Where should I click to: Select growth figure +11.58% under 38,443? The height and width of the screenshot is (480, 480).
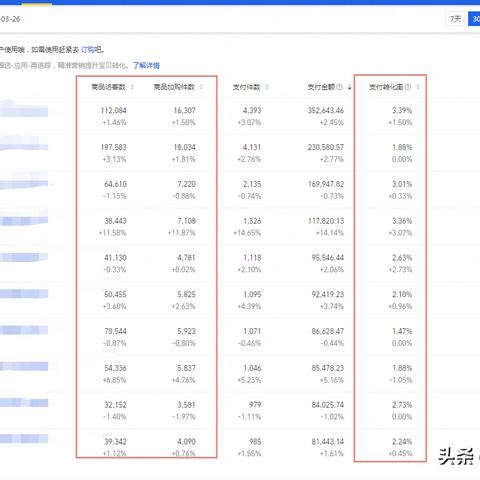coord(112,233)
